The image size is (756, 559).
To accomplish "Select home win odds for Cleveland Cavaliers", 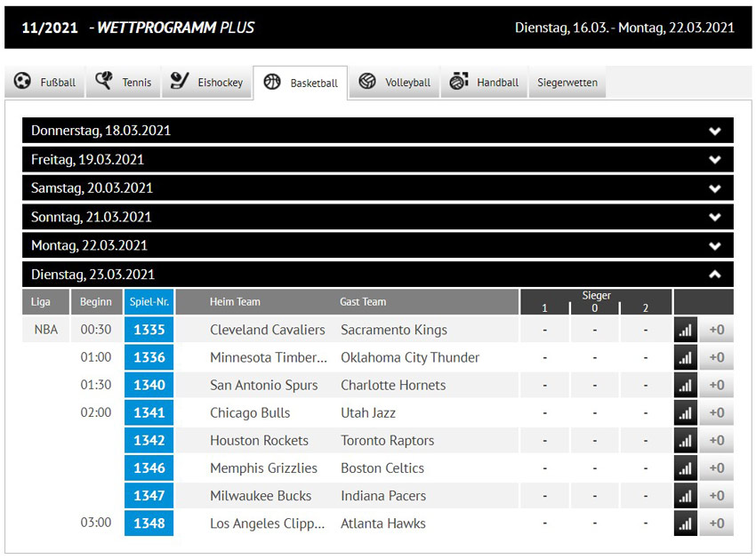I will (545, 330).
